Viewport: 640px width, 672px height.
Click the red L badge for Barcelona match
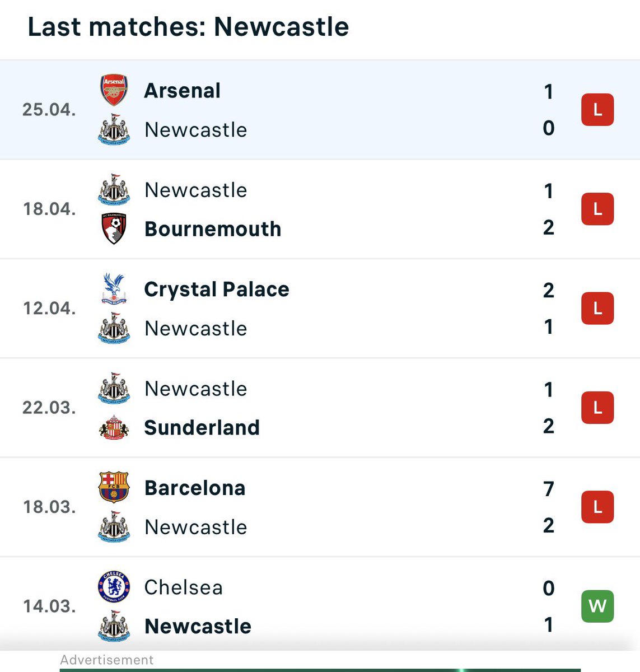point(597,507)
